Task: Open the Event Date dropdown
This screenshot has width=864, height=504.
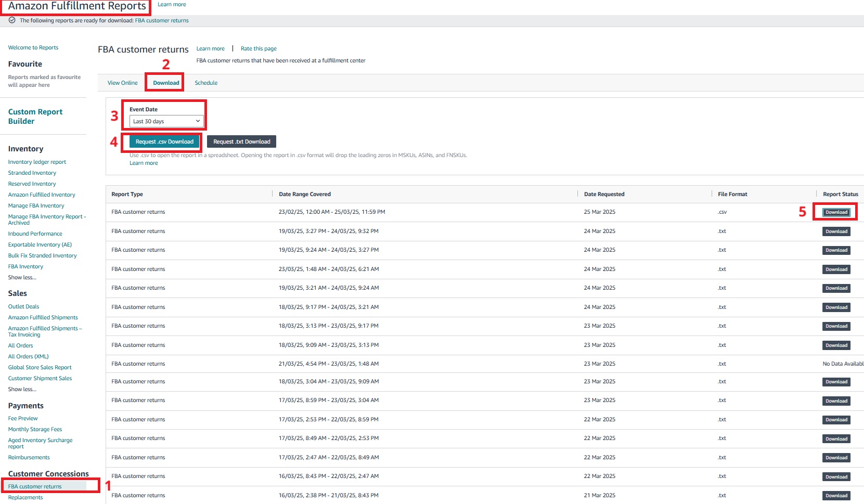Action: pos(166,121)
